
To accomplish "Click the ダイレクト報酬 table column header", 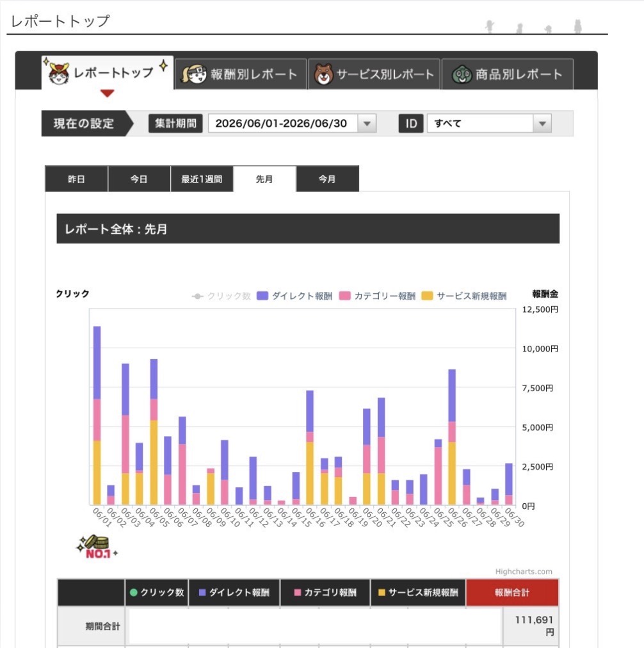I will click(234, 592).
